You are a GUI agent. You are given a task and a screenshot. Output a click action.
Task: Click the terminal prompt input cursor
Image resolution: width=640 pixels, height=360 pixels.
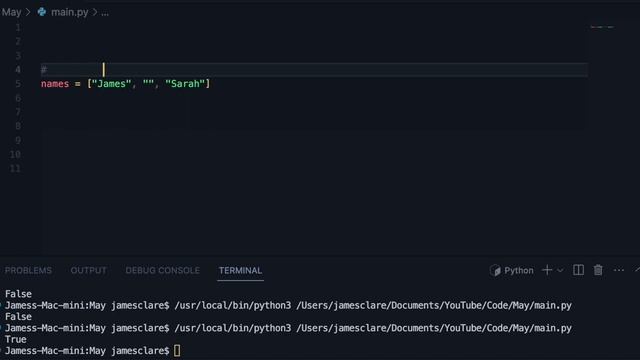tap(177, 351)
